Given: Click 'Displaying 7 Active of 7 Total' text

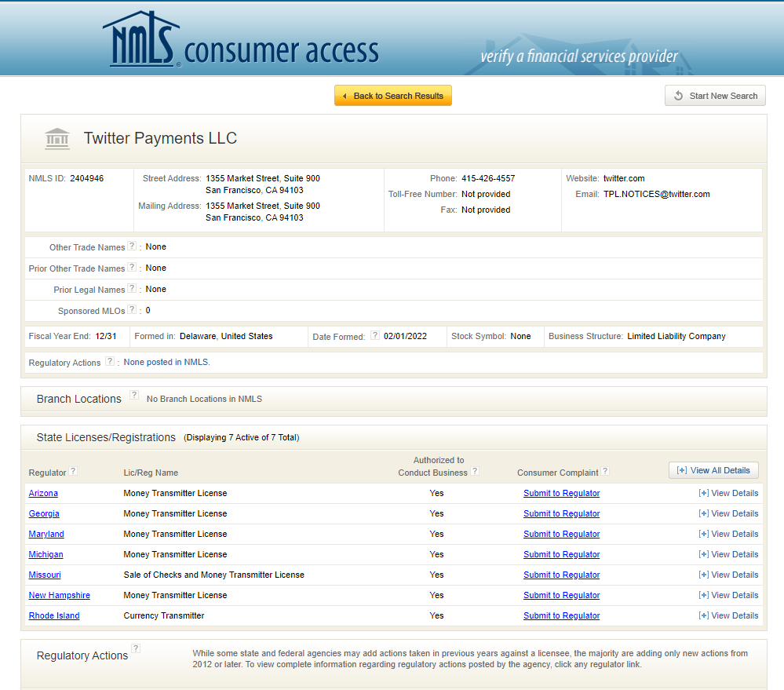Looking at the screenshot, I should pos(242,437).
